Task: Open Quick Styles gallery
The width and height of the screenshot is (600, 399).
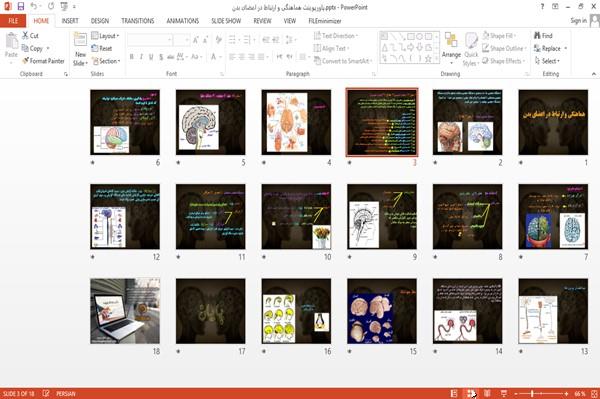Action: click(471, 49)
